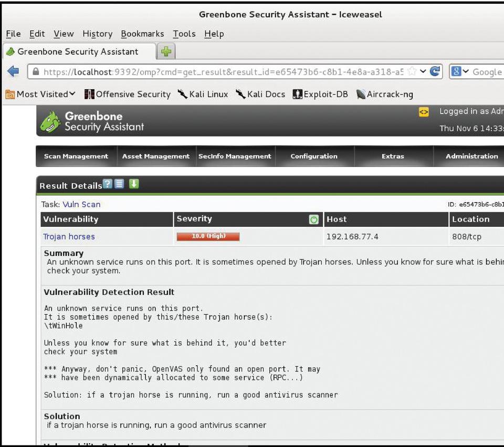Click the red 10.0 (High) severity bar

click(208, 236)
